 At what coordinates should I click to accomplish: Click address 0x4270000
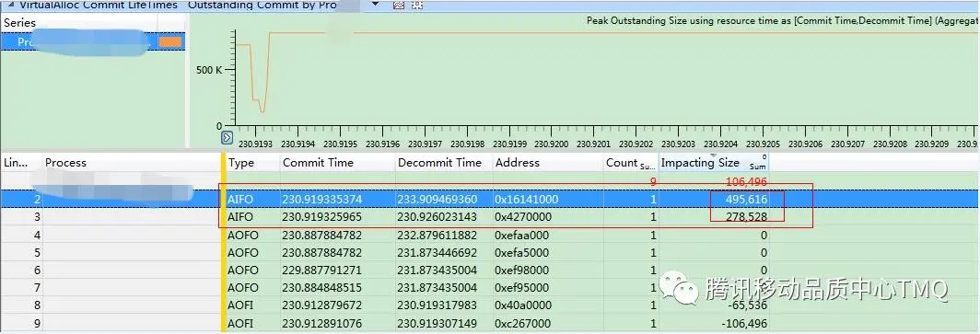(522, 216)
